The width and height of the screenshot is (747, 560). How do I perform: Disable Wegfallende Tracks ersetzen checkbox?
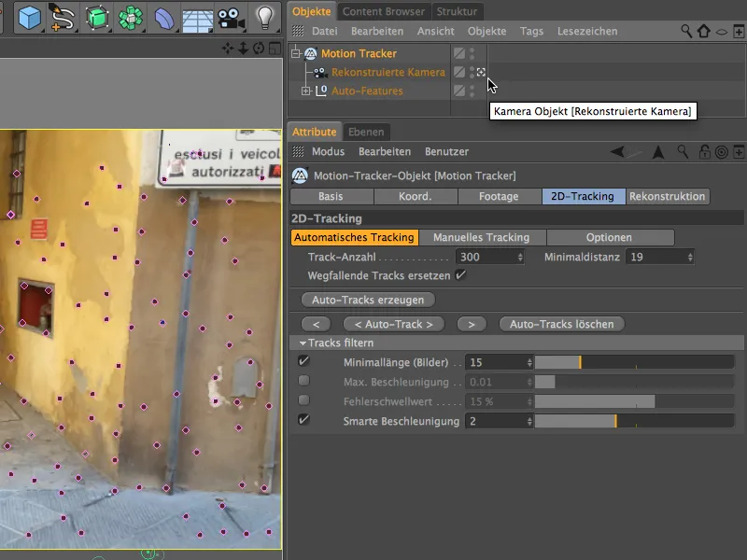460,275
